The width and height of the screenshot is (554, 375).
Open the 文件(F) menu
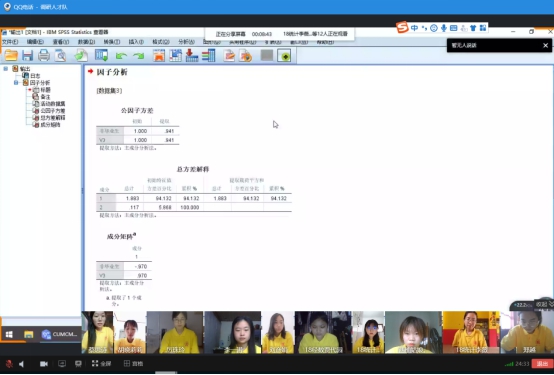click(10, 42)
